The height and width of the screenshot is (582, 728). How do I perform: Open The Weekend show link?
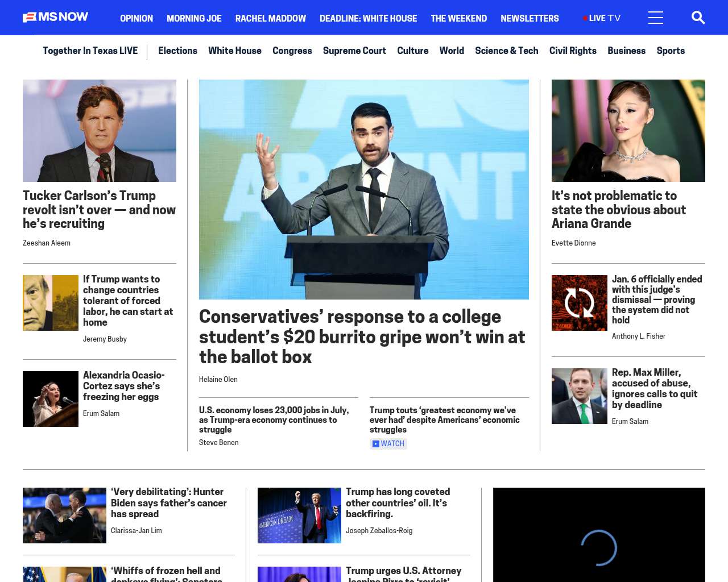[x=459, y=18]
